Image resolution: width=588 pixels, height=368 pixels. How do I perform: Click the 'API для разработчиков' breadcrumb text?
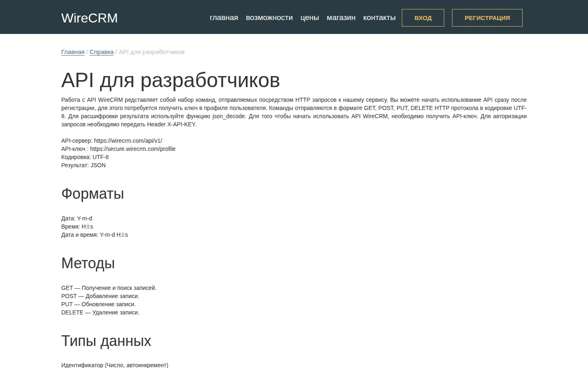tap(151, 52)
